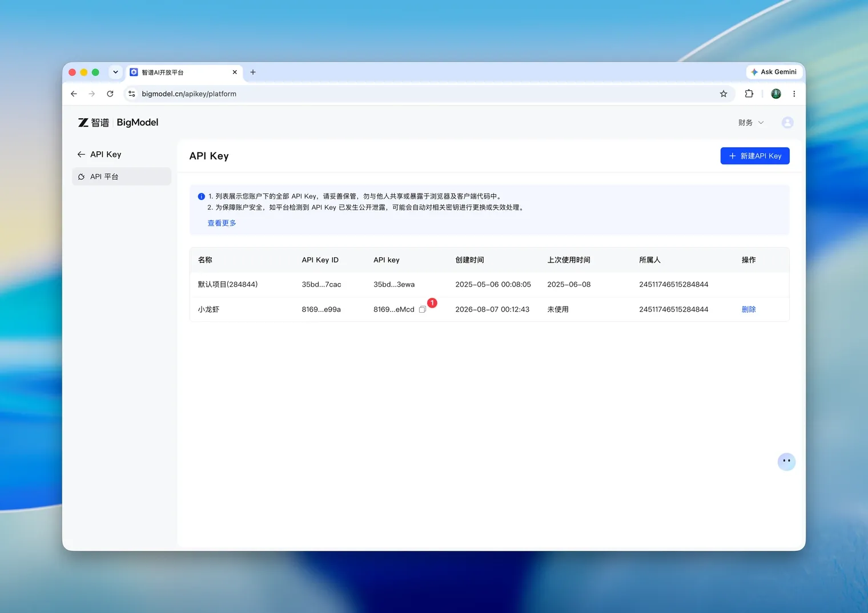Delete the 小龙虾 API key

tap(749, 309)
